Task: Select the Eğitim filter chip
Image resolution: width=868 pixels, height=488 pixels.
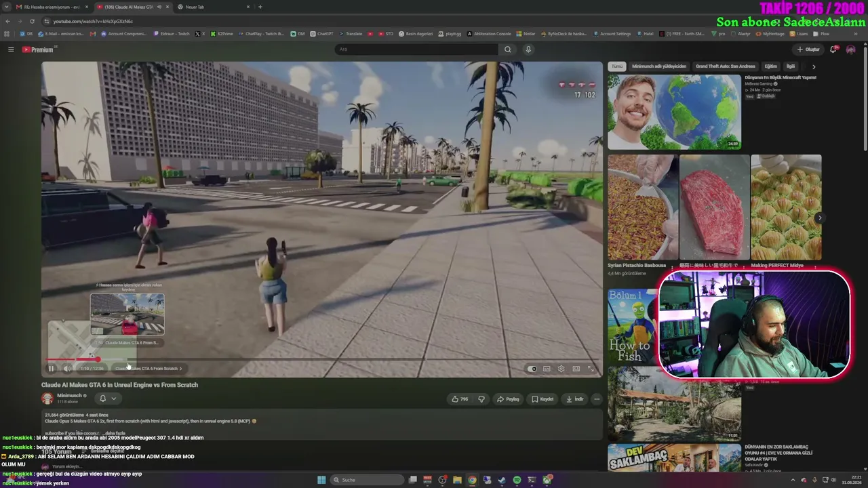Action: 771,66
